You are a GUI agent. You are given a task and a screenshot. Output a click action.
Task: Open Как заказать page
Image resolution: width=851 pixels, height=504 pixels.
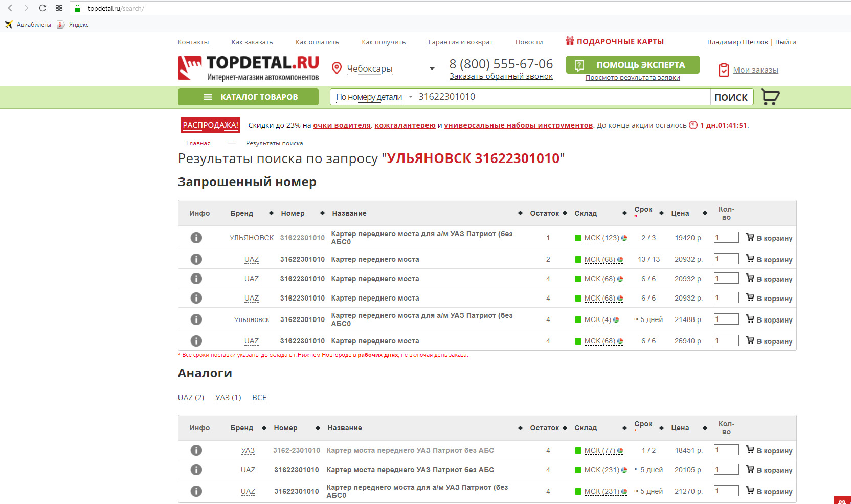(252, 42)
